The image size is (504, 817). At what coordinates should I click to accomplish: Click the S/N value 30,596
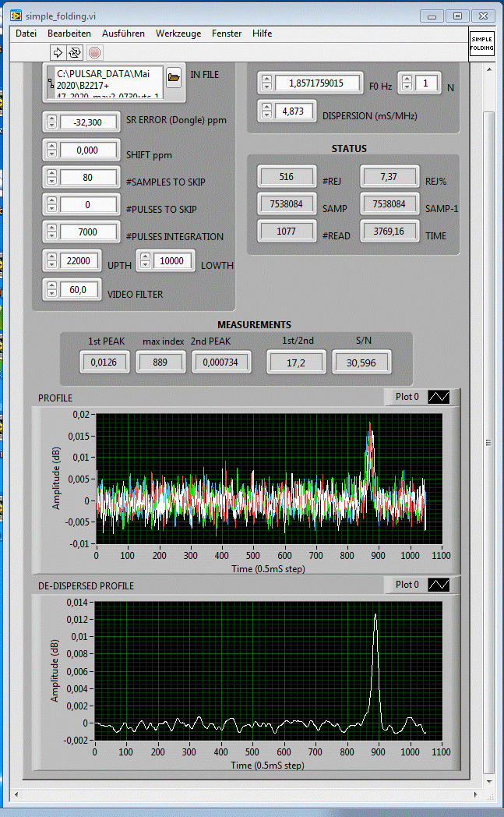click(361, 363)
